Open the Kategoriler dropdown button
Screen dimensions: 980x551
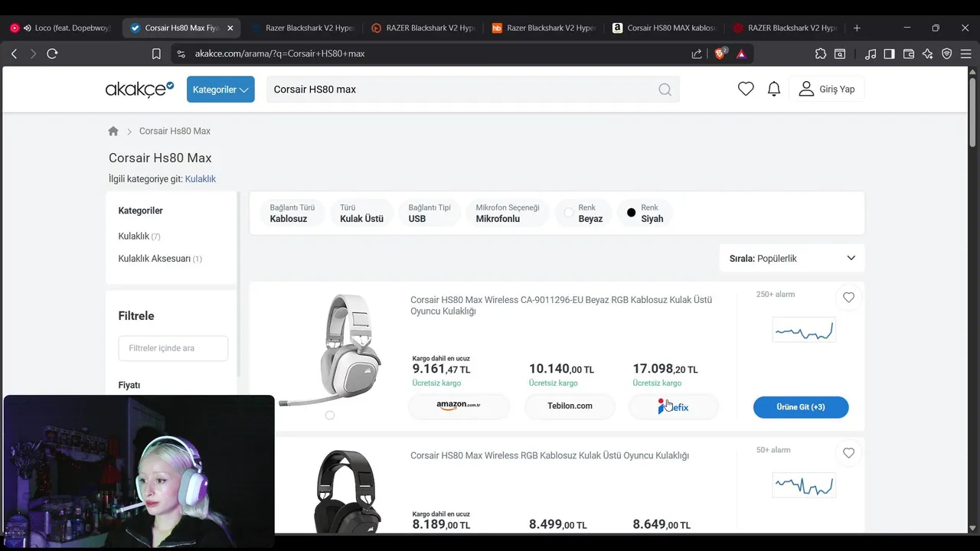pos(220,90)
